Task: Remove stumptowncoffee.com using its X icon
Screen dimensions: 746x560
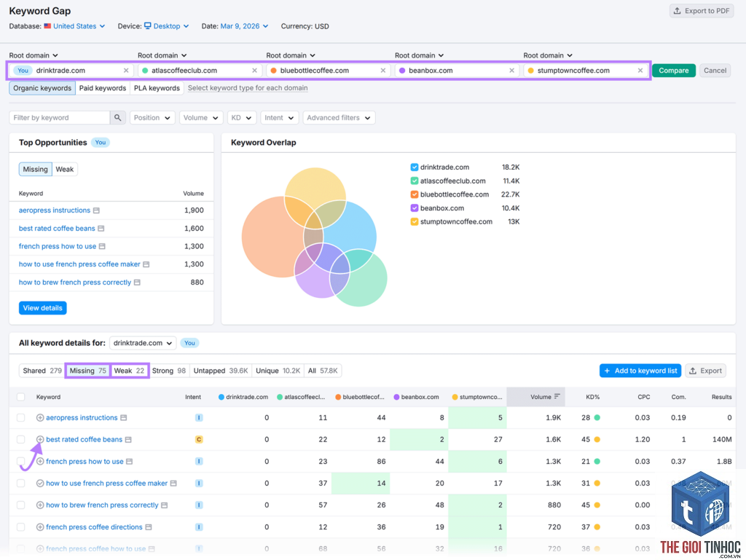Action: click(x=640, y=71)
